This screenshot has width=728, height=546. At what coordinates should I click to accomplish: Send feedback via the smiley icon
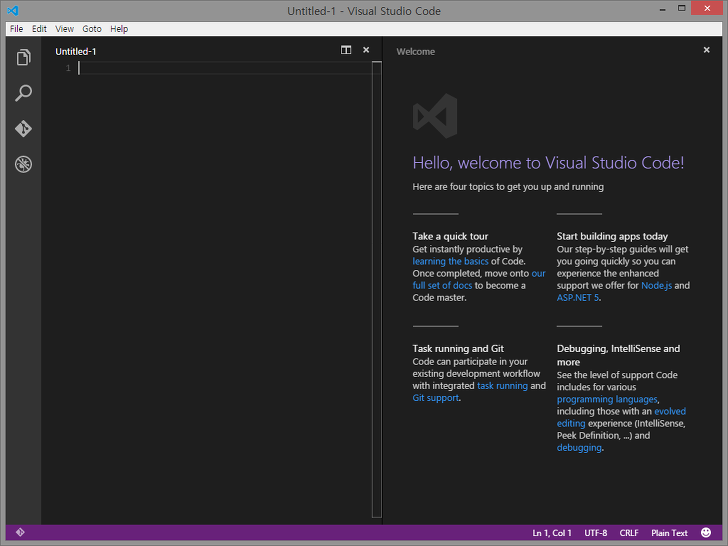click(706, 533)
